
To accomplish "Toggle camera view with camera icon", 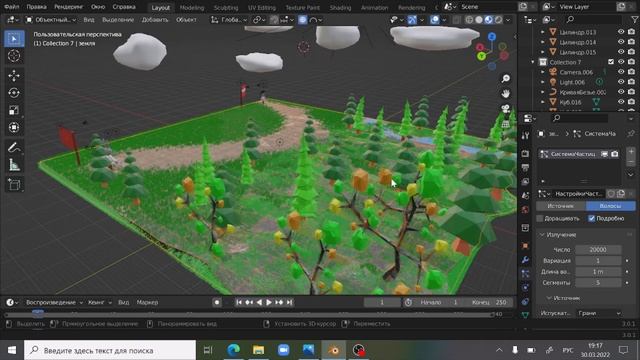I will pos(506,109).
